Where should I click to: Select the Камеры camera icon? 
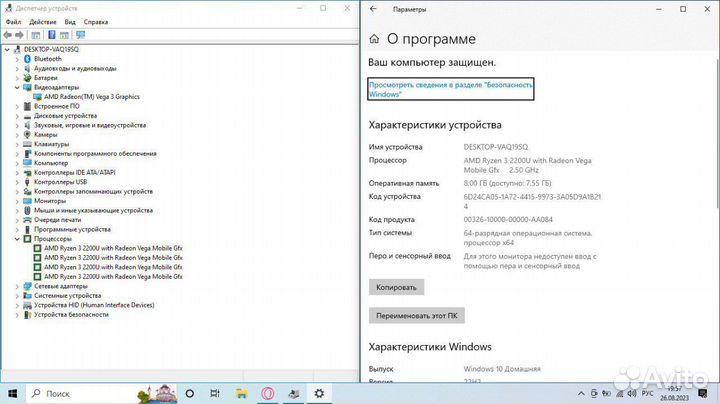[27, 135]
